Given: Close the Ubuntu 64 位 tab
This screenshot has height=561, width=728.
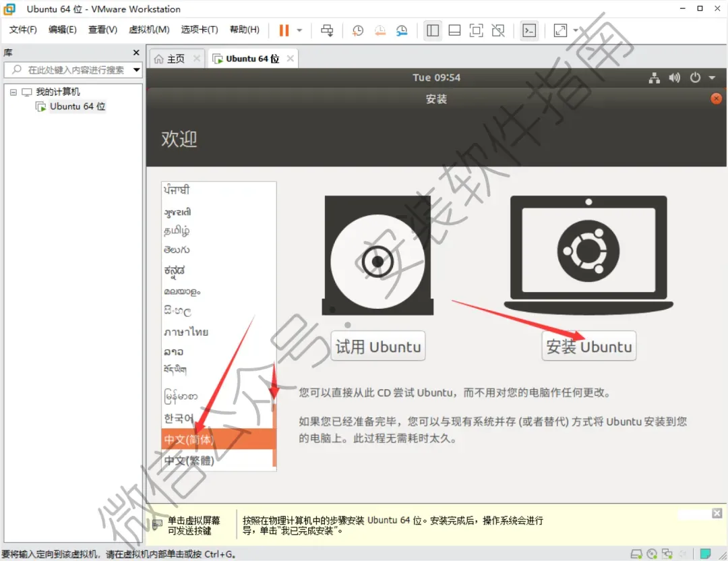Looking at the screenshot, I should click(x=290, y=58).
